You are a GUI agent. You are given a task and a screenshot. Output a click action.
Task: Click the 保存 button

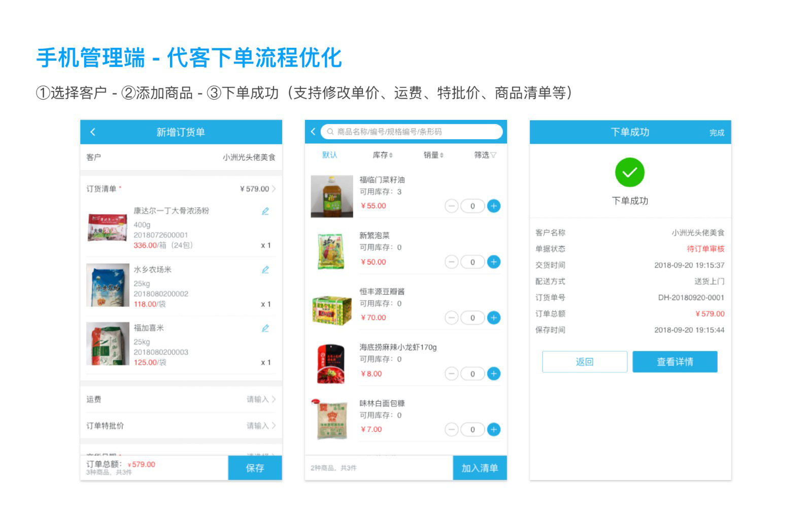255,468
